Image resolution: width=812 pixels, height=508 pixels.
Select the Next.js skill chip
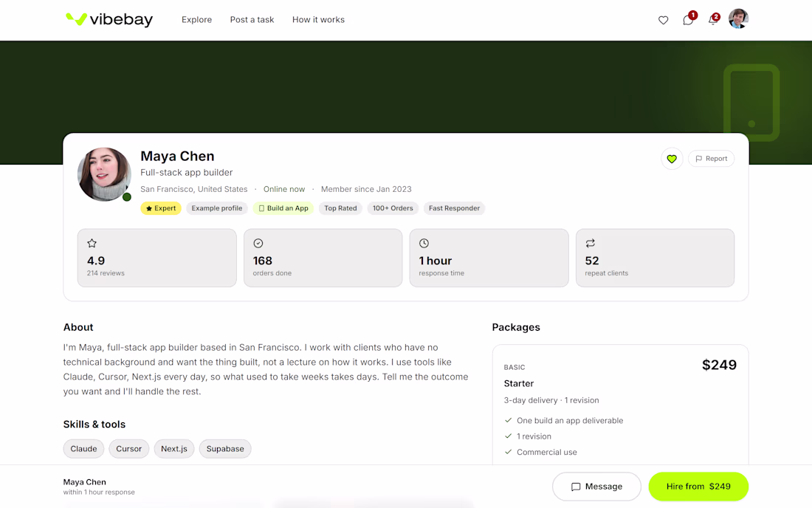(x=174, y=449)
